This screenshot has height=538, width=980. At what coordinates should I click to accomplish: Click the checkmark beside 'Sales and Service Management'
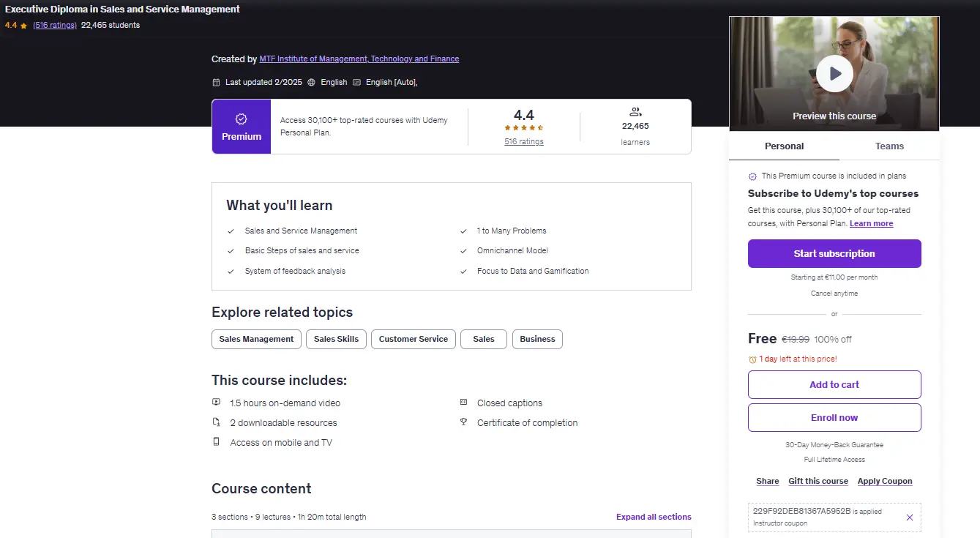point(231,231)
